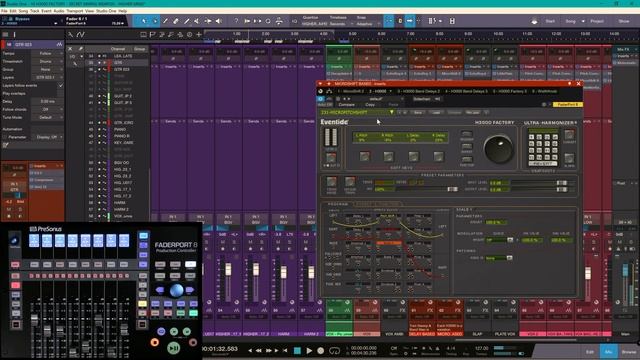The image size is (640, 360).
Task: Click the Stop button in transport
Action: 297,350
